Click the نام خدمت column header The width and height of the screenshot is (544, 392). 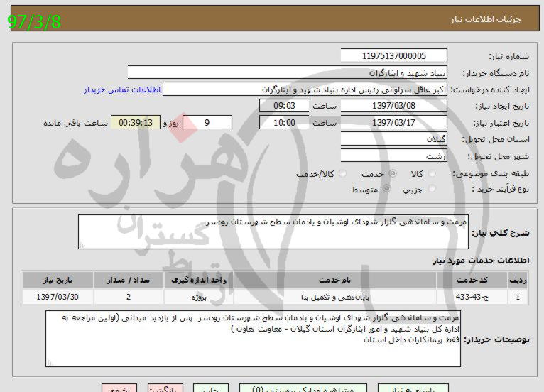point(335,281)
